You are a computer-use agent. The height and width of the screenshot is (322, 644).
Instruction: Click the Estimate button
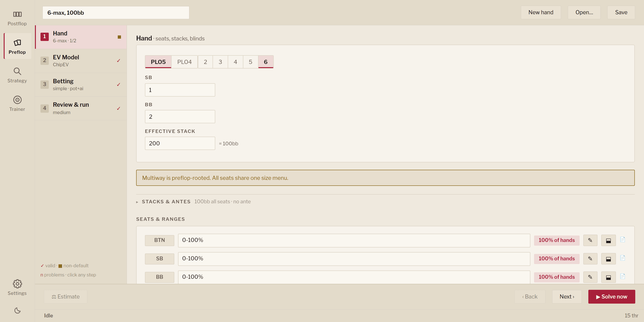66,296
